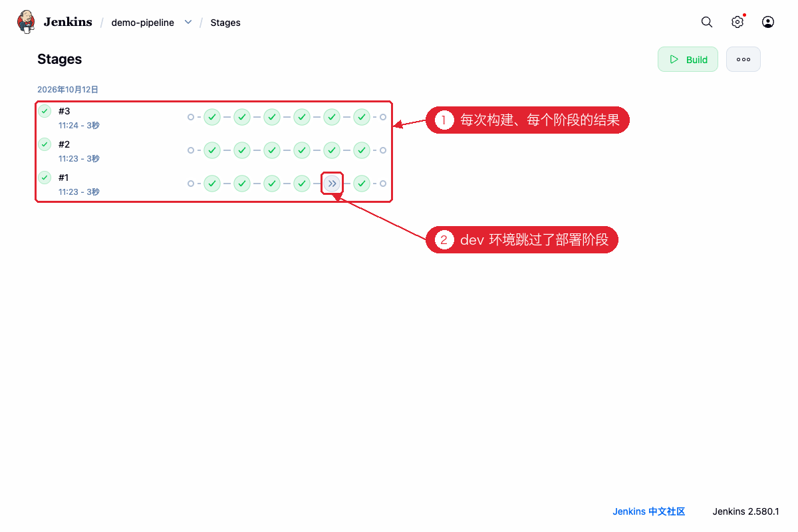Select fourth stage checkmark of build #1
This screenshot has height=532, width=798.
[302, 184]
